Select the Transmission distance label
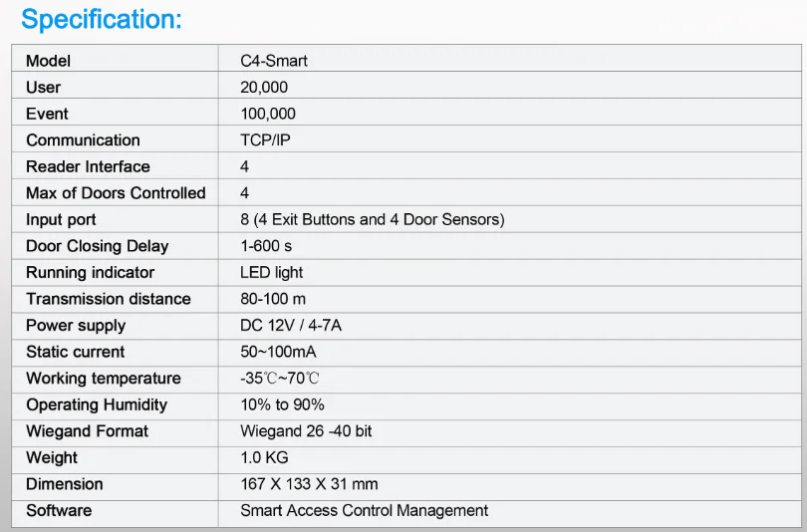 pos(108,299)
